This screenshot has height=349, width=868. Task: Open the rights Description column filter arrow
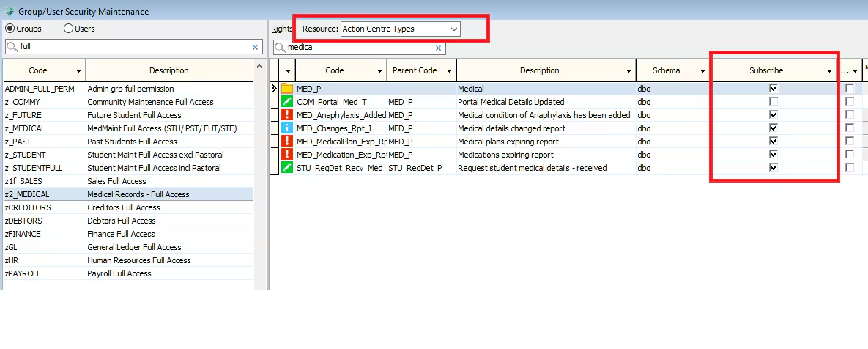[629, 71]
